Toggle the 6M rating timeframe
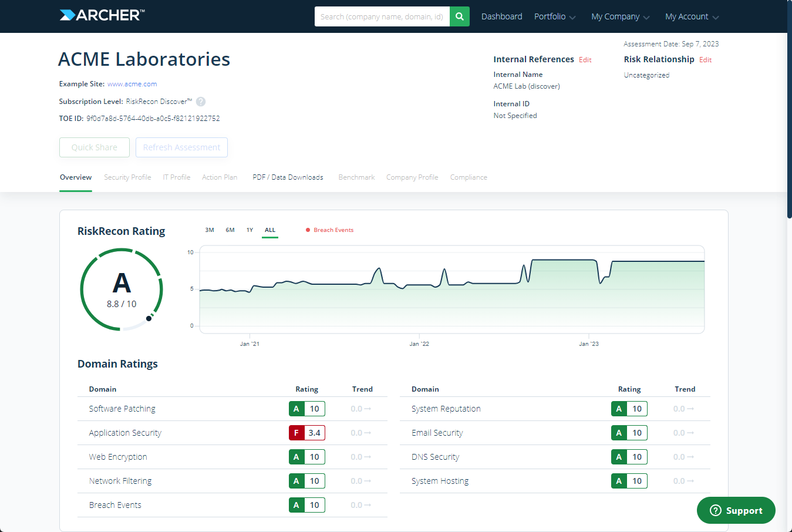Image resolution: width=792 pixels, height=532 pixels. click(230, 230)
